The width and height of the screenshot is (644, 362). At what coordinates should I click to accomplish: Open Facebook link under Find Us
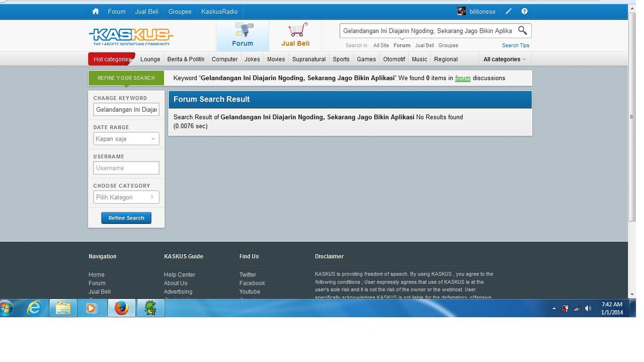[x=252, y=283]
